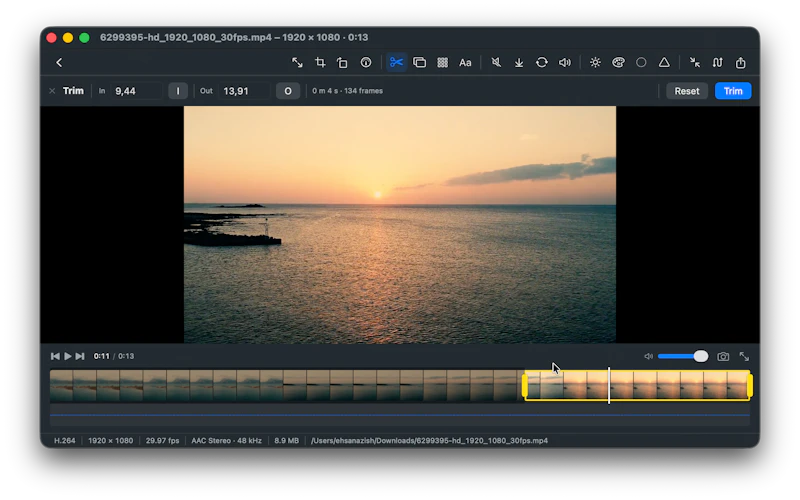The image size is (800, 500).
Task: Click the mute audio crossed-speaker icon
Action: [496, 63]
